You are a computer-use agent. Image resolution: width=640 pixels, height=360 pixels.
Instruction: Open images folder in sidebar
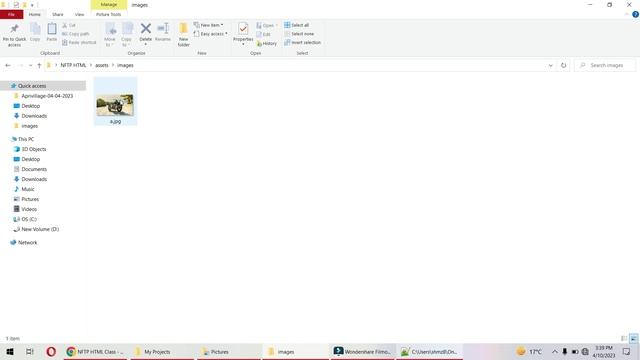pos(29,126)
